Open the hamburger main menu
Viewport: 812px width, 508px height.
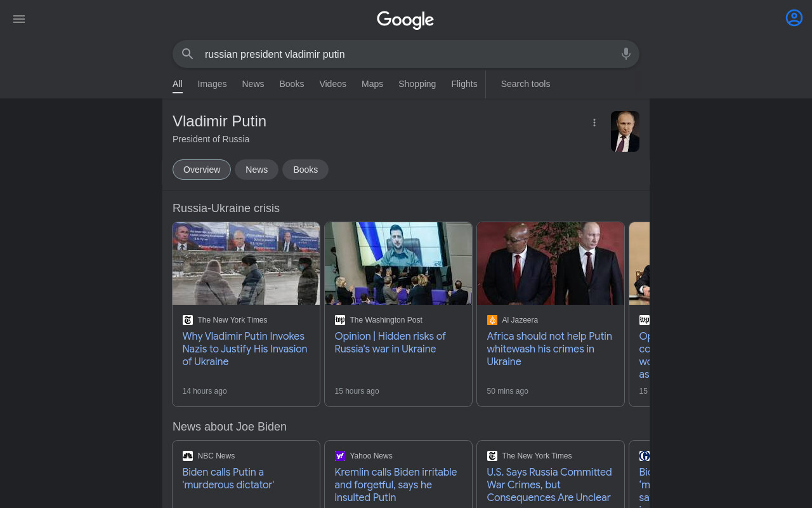[19, 19]
